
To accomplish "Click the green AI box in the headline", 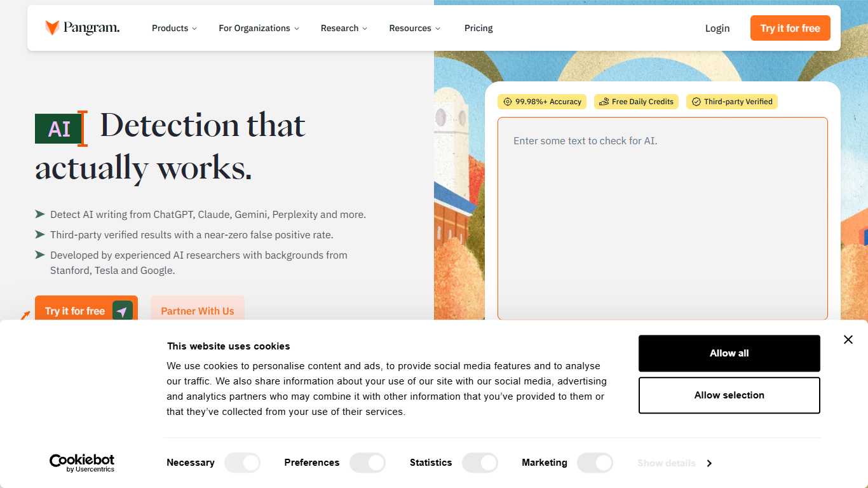I will pyautogui.click(x=59, y=128).
